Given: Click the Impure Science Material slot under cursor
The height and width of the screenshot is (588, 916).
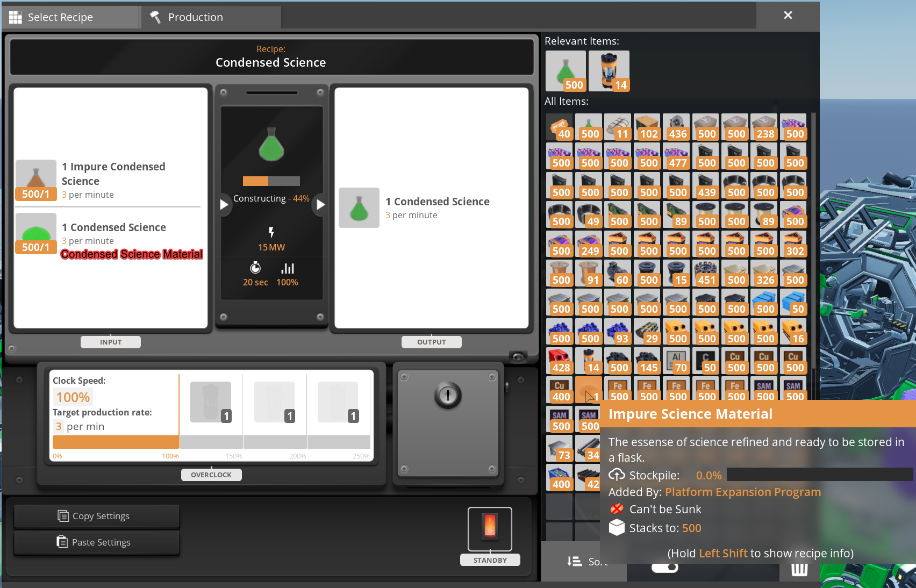Looking at the screenshot, I should pos(589,390).
